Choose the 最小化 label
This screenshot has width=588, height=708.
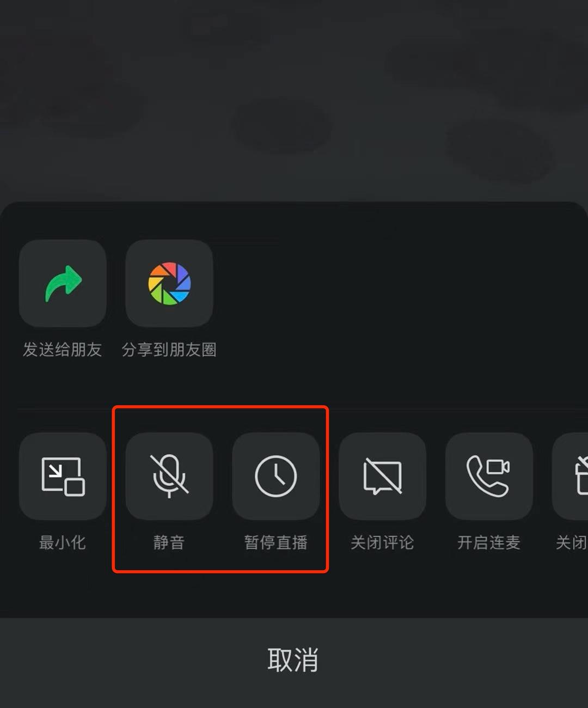[x=62, y=542]
